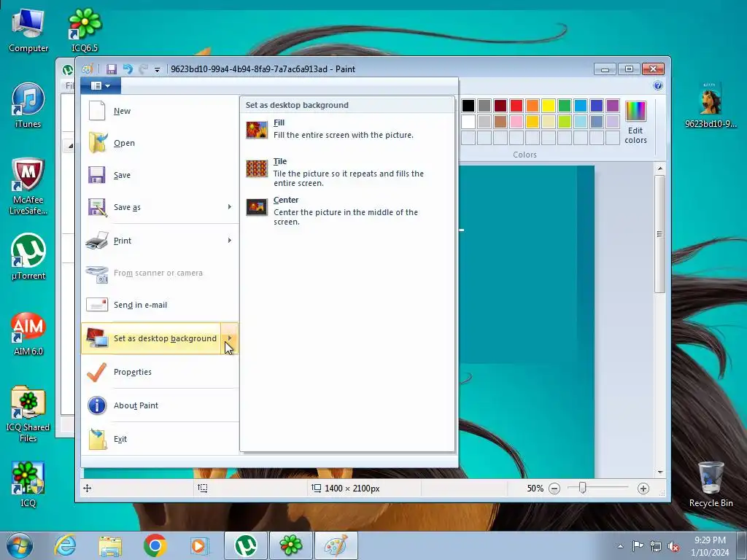Viewport: 747px width, 560px height.
Task: Click the Save icon in Paint's quick access toolbar
Action: (112, 69)
